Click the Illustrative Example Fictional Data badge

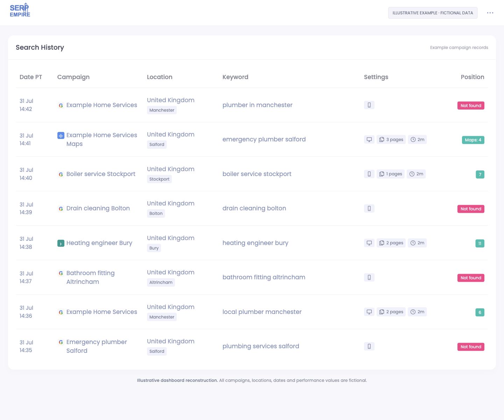[x=433, y=13]
